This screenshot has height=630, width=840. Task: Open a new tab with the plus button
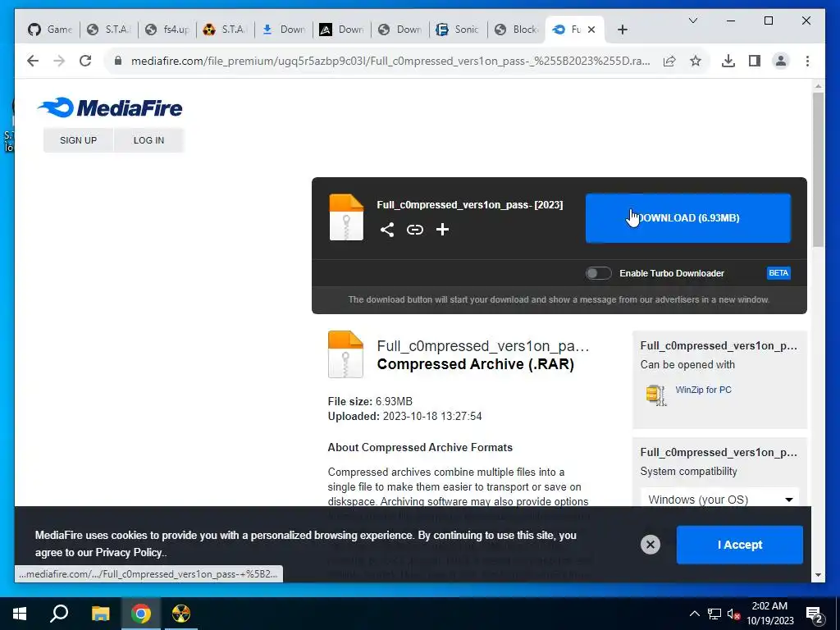point(622,30)
